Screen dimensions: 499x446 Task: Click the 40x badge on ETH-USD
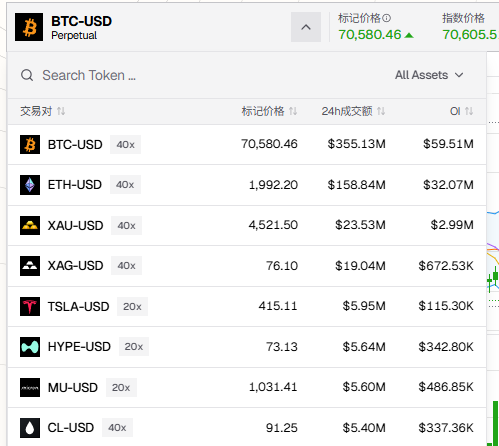tap(125, 185)
